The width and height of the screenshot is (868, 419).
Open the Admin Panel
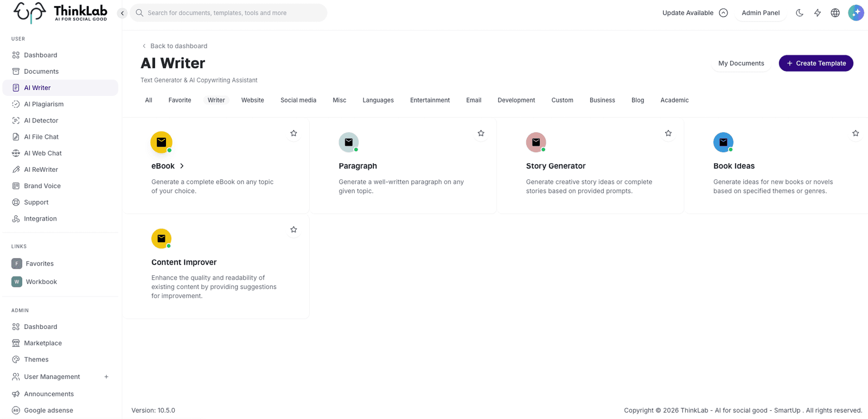(761, 12)
